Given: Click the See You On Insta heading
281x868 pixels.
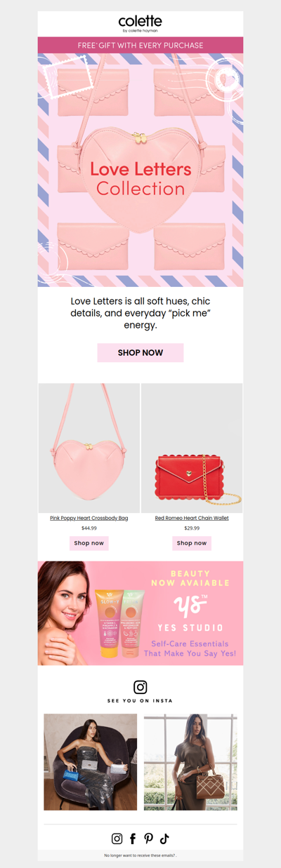Looking at the screenshot, I should tap(140, 701).
